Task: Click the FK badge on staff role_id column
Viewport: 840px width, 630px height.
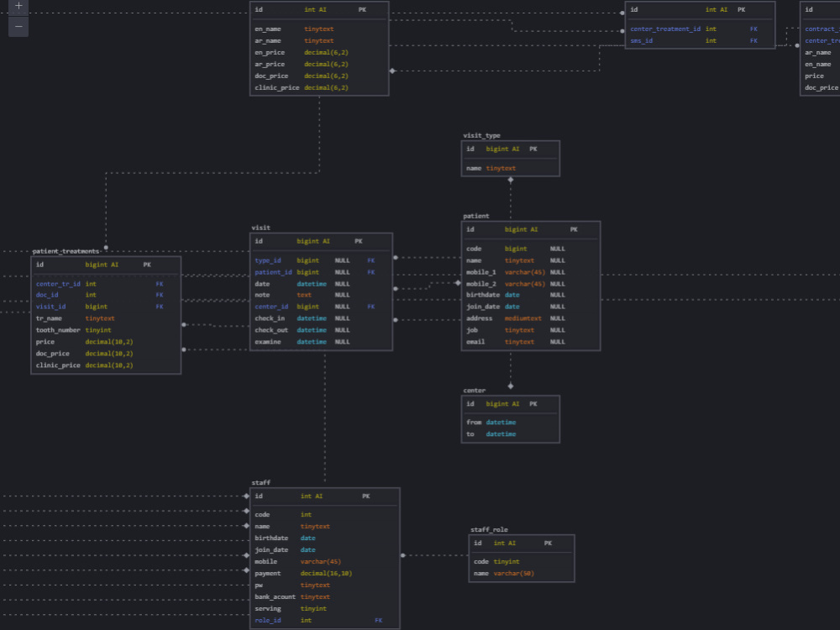Action: [x=378, y=620]
